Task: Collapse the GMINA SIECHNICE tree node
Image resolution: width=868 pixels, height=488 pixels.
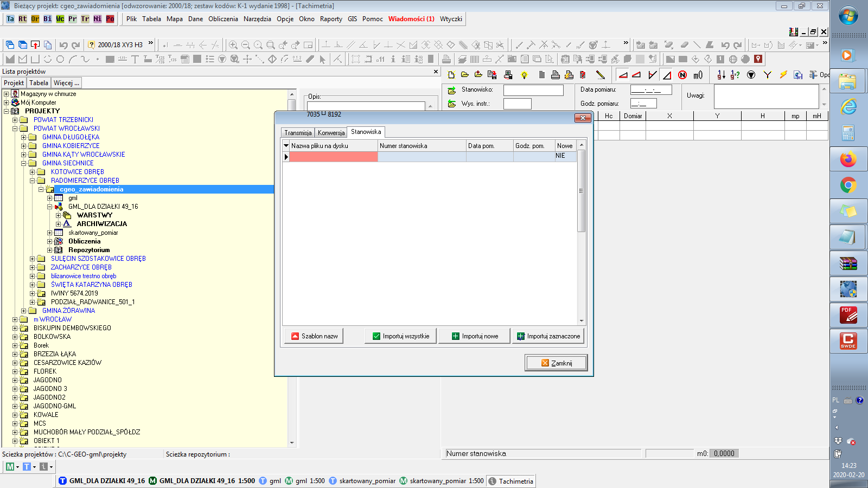Action: tap(24, 163)
